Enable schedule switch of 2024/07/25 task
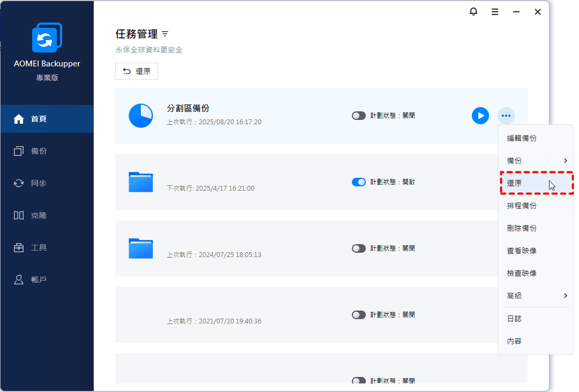The height and width of the screenshot is (392, 579). [x=358, y=248]
